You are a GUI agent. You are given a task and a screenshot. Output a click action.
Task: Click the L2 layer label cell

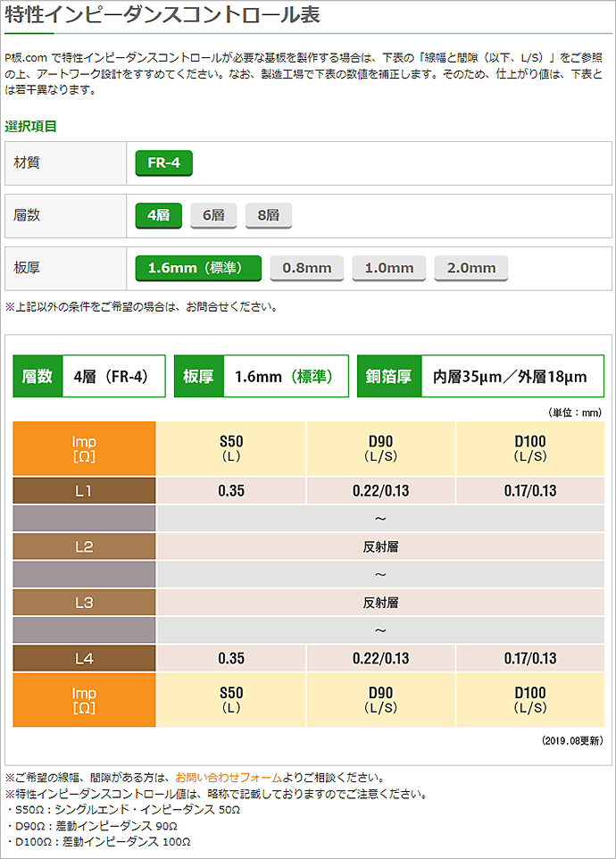84,546
